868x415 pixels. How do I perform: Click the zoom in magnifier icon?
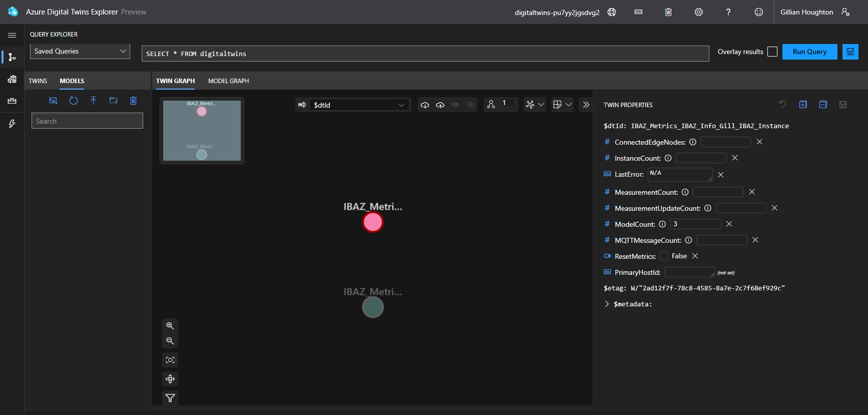pos(170,326)
